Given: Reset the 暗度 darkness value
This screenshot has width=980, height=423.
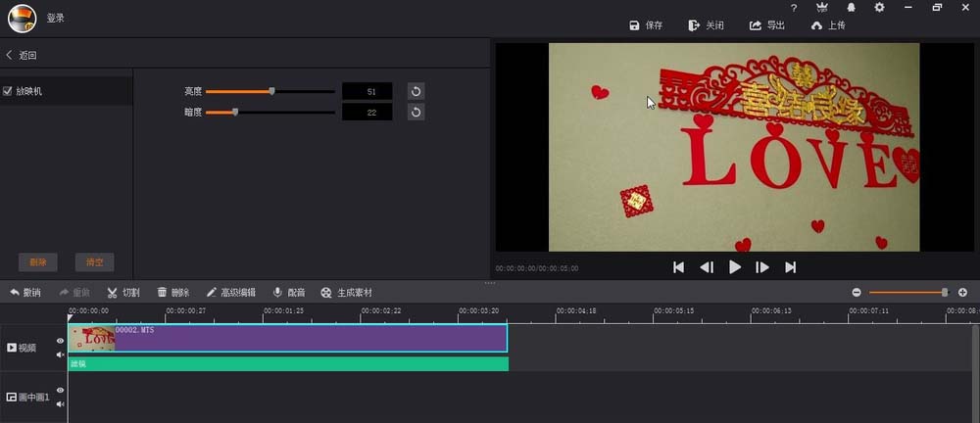Looking at the screenshot, I should [416, 113].
